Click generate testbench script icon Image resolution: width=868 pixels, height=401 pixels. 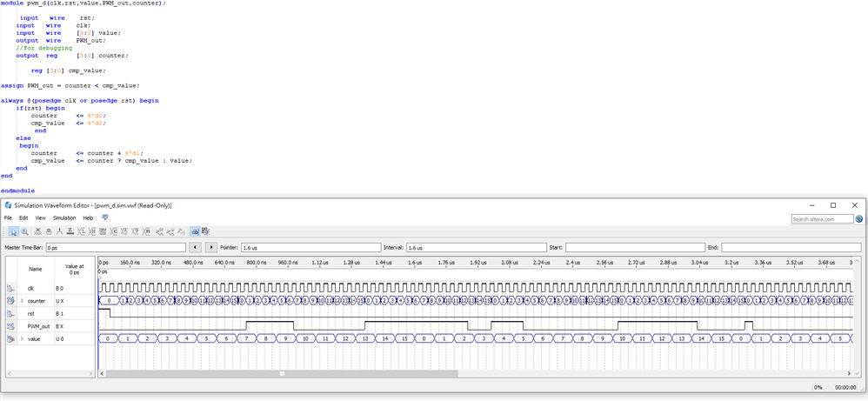click(181, 231)
